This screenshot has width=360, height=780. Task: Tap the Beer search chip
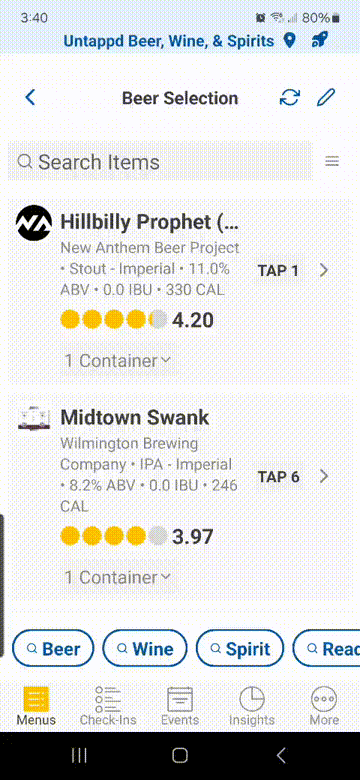pos(53,648)
